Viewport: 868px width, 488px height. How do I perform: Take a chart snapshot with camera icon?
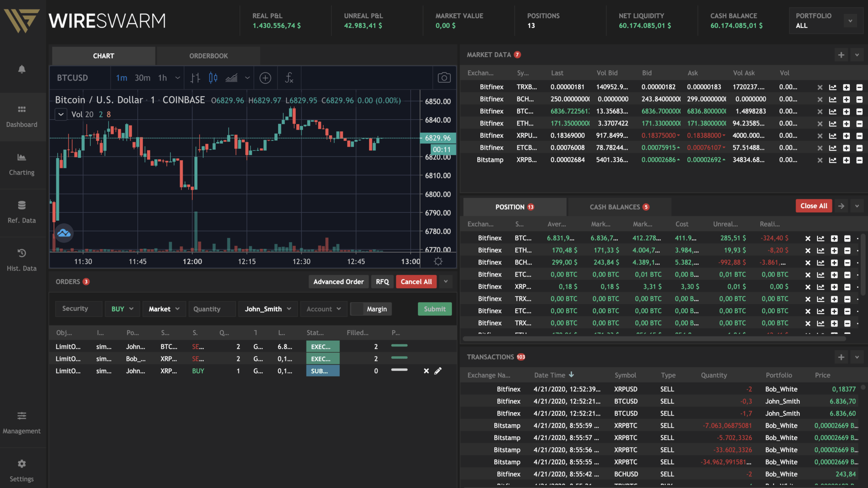(444, 78)
